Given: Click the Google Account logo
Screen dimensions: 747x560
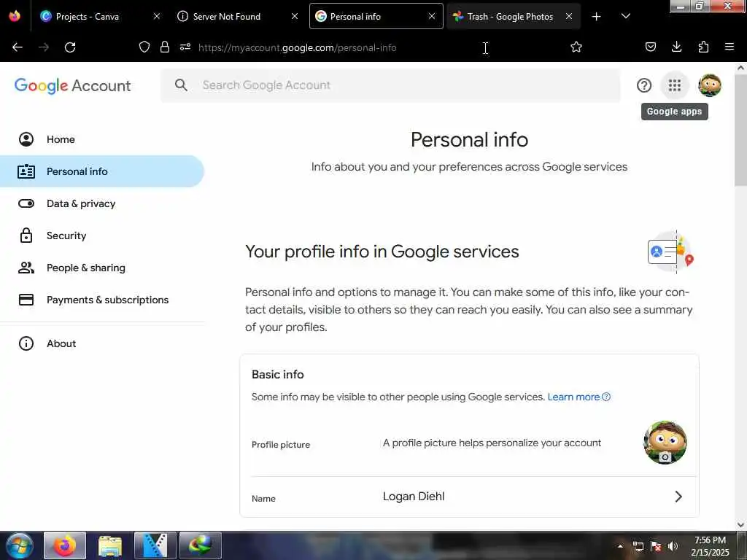Looking at the screenshot, I should click(x=72, y=86).
